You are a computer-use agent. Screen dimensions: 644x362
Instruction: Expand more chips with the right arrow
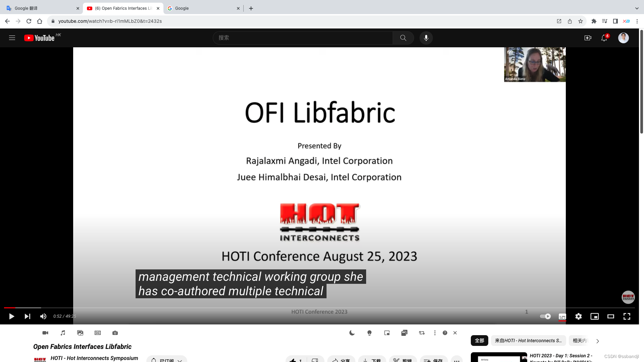coord(598,341)
